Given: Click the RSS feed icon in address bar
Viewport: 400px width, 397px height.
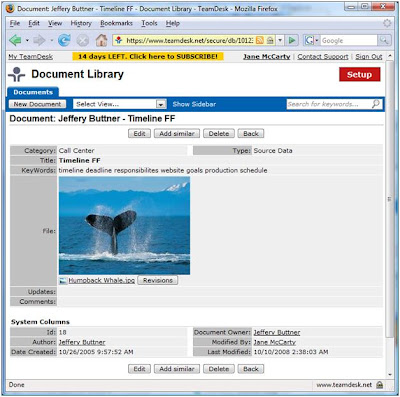Looking at the screenshot, I should click(260, 40).
